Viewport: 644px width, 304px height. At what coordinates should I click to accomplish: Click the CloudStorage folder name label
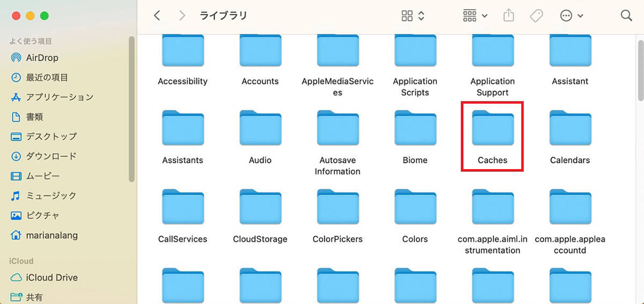(x=260, y=239)
